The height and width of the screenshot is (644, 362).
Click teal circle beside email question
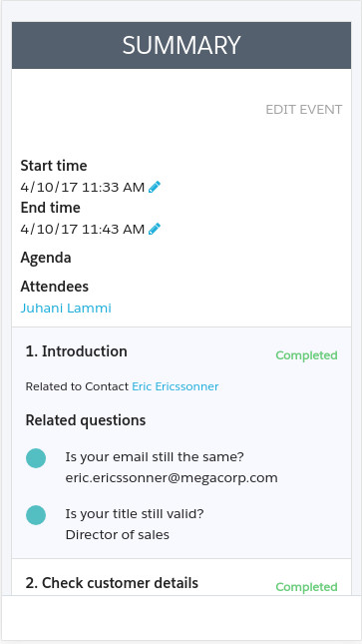pos(36,458)
